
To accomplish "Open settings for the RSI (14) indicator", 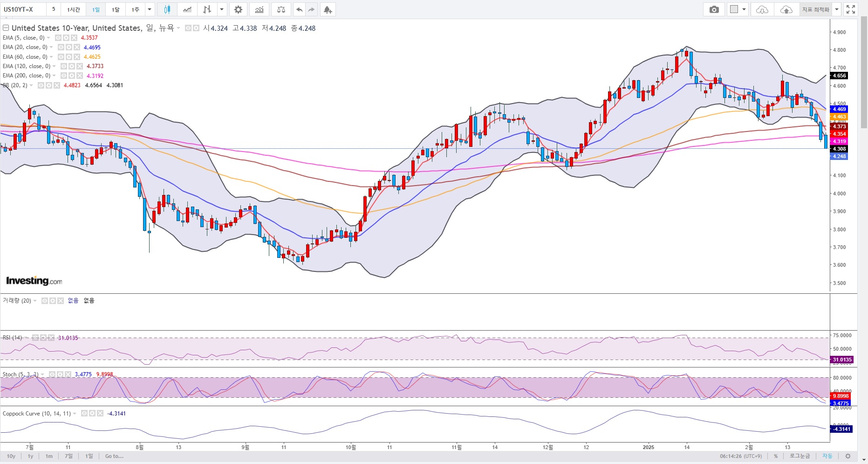I will point(43,338).
